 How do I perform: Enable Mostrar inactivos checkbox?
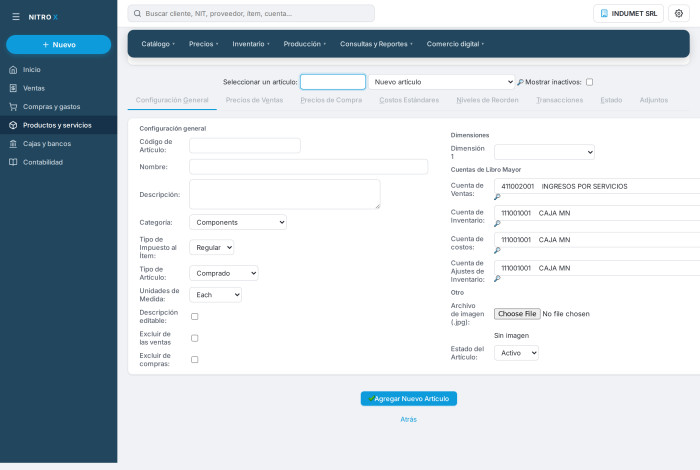point(589,82)
